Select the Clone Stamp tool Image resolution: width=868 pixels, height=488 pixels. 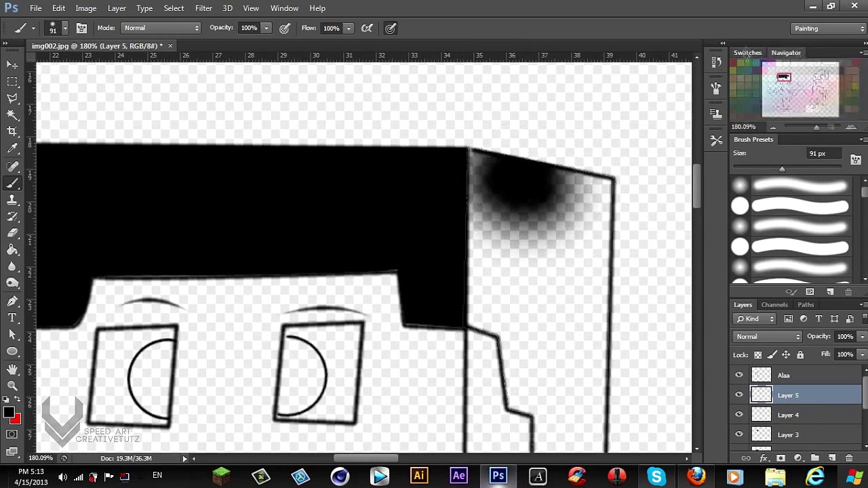[x=12, y=200]
